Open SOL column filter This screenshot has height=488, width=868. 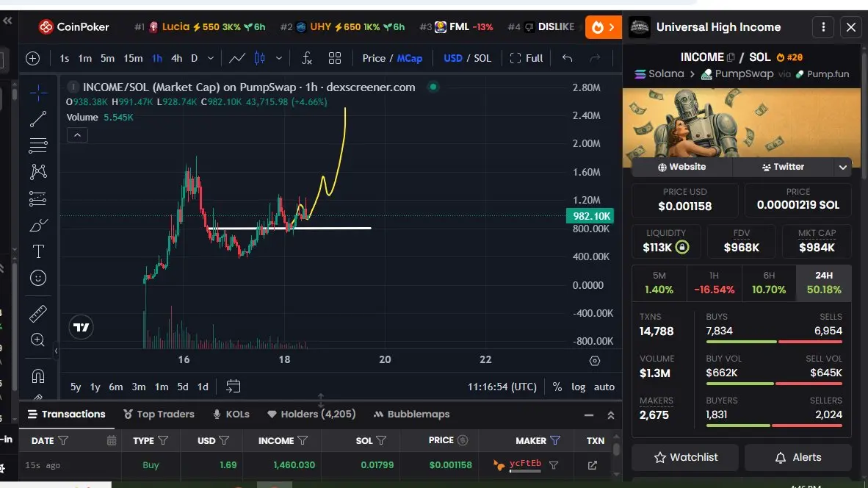(381, 440)
